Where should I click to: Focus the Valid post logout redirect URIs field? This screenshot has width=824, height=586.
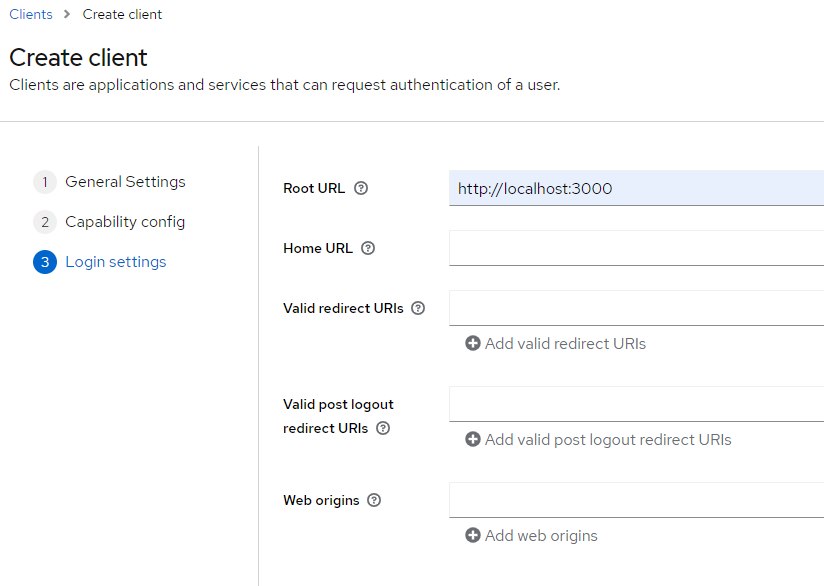636,404
